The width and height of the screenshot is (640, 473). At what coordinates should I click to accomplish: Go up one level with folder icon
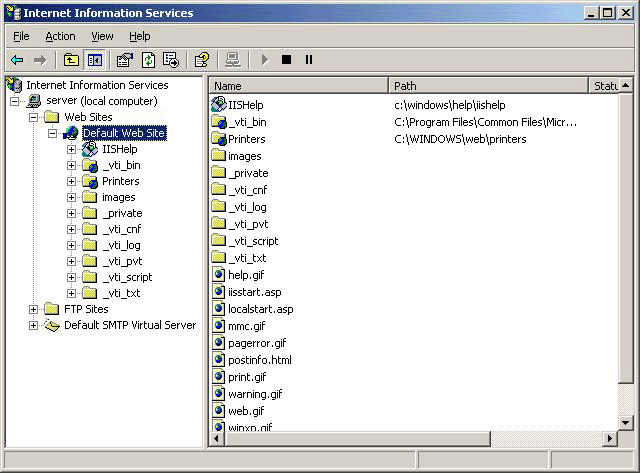pos(71,60)
